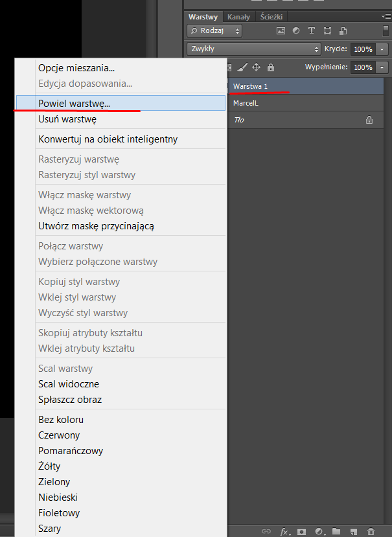The image size is (392, 537).
Task: Open the Zwykły blend mode dropdown
Action: pyautogui.click(x=253, y=49)
